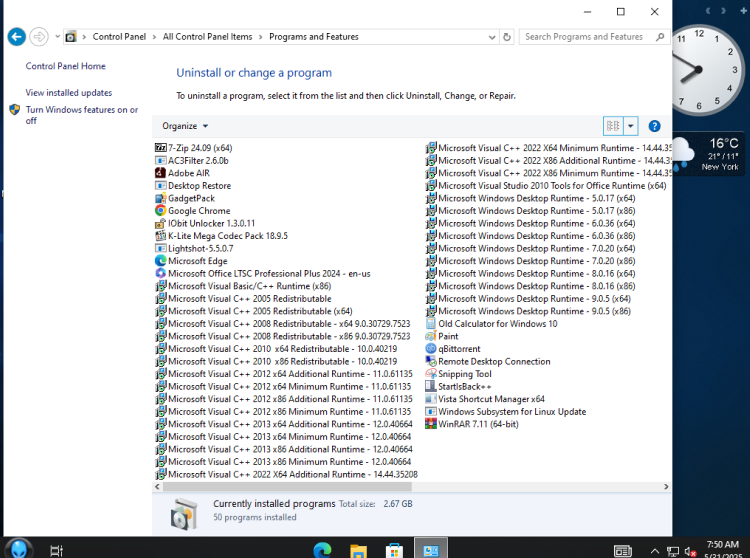Click the WinRAR 7.11 (64-bit) icon
The width and height of the screenshot is (750, 558).
point(431,424)
